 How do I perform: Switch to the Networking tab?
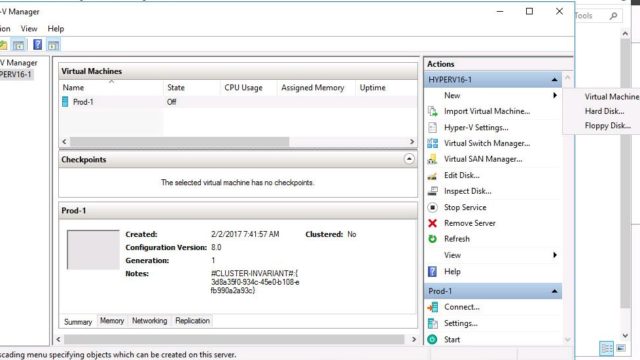click(149, 321)
